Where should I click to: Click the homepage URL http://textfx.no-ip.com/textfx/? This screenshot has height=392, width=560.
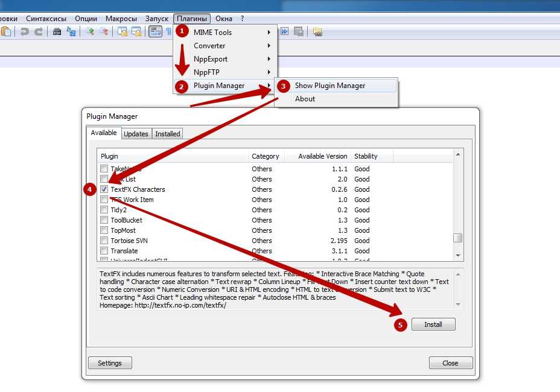tap(180, 305)
